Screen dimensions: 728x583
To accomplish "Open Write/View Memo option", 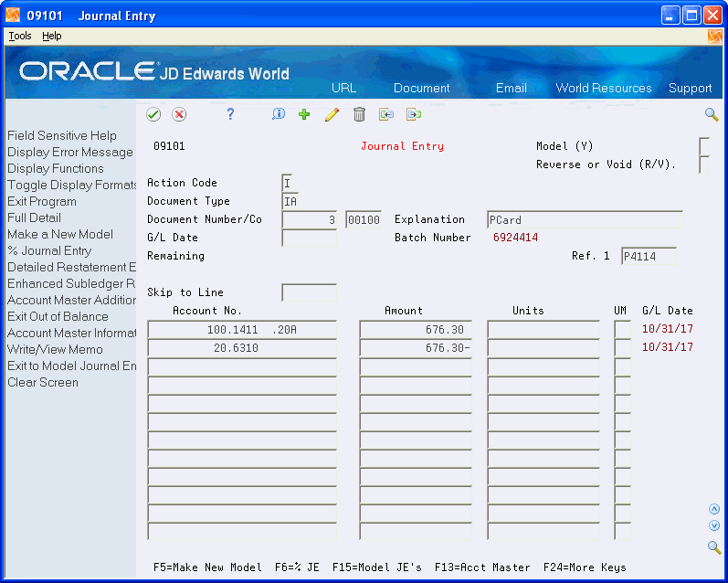I will coord(55,349).
